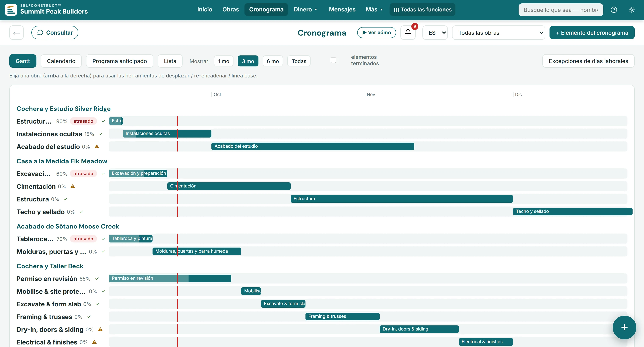Click checkmark beside Estructura 0% row
The height and width of the screenshot is (347, 644).
coord(65,199)
